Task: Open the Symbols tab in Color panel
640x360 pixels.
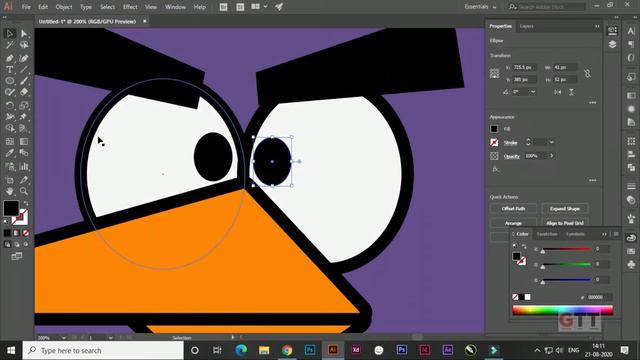Action: tap(575, 234)
